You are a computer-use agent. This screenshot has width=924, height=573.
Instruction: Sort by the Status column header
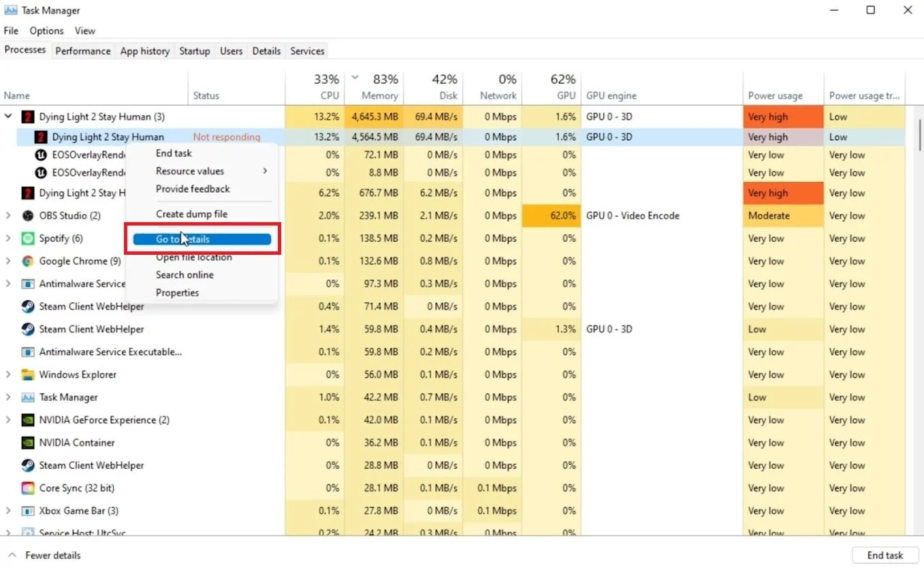236,87
